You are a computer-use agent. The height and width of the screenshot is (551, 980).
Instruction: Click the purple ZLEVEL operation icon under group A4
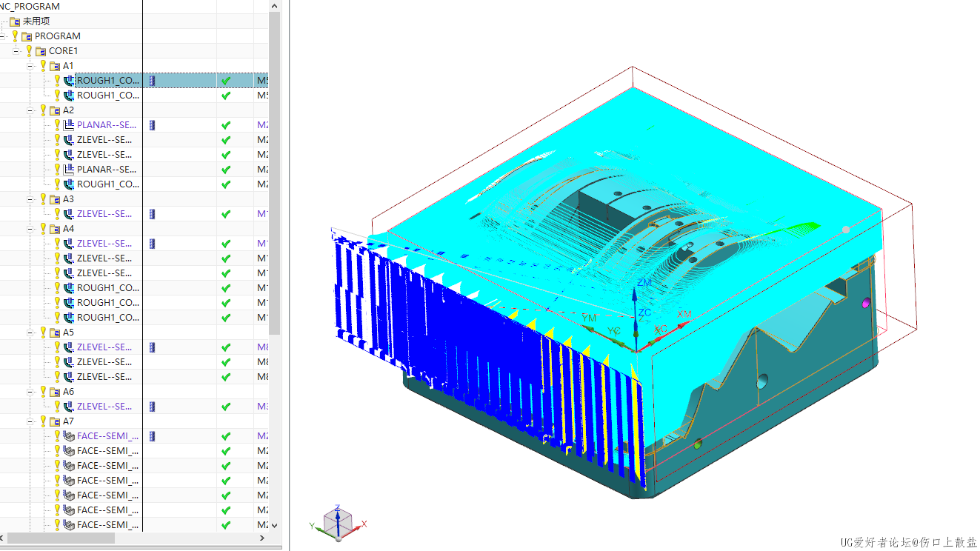(70, 244)
